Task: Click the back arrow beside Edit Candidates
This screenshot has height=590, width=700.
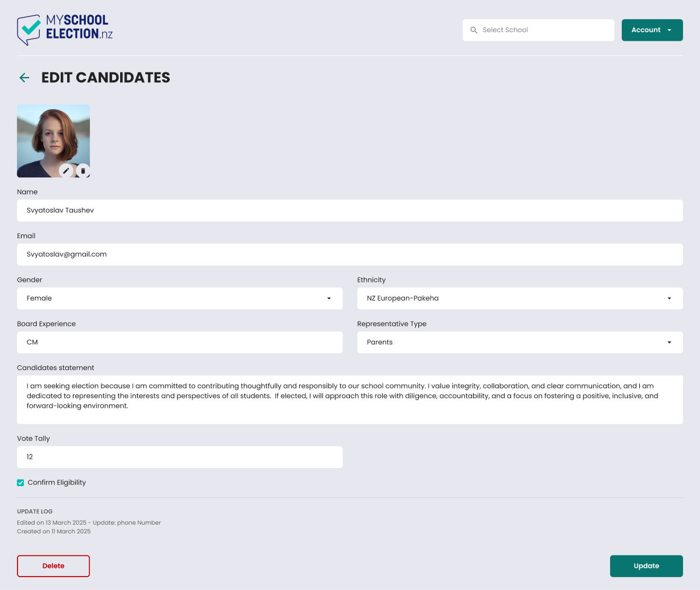Action: 24,78
